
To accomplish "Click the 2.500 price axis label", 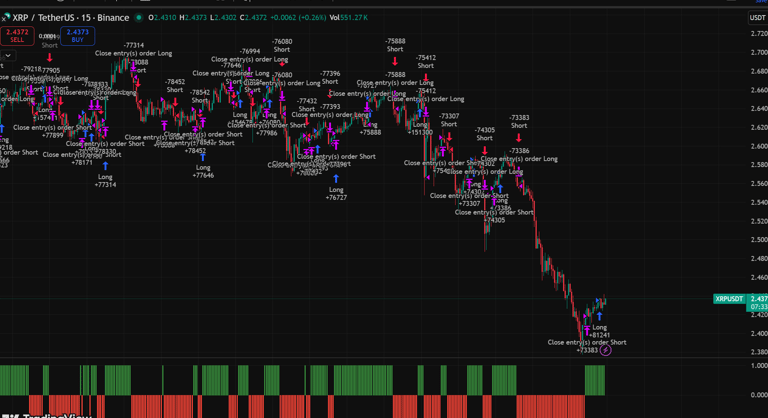I will click(759, 240).
